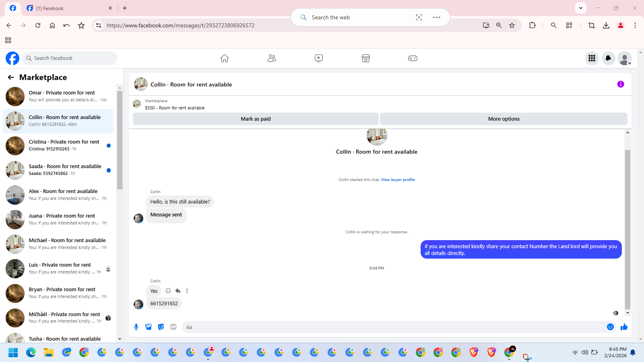Open Search the web more options

[436, 17]
